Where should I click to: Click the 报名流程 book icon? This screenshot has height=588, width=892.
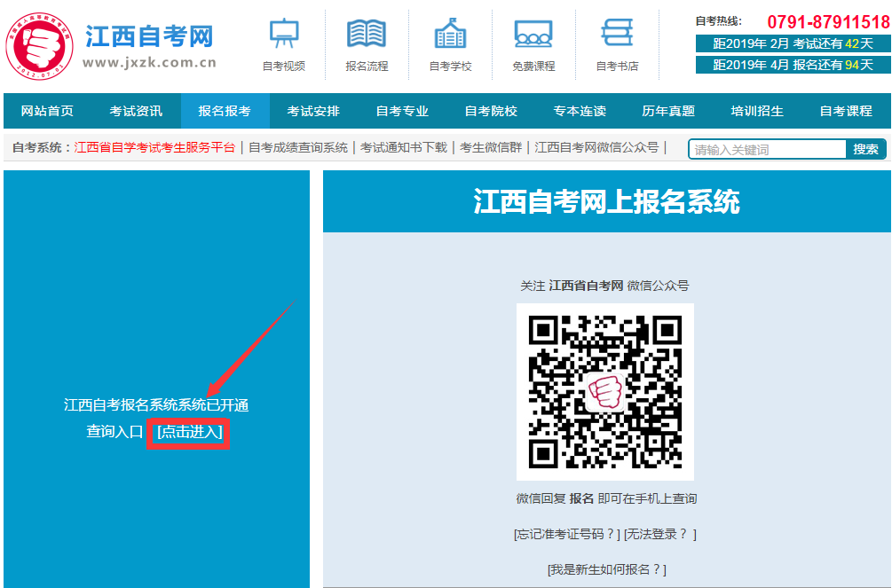pos(367,35)
